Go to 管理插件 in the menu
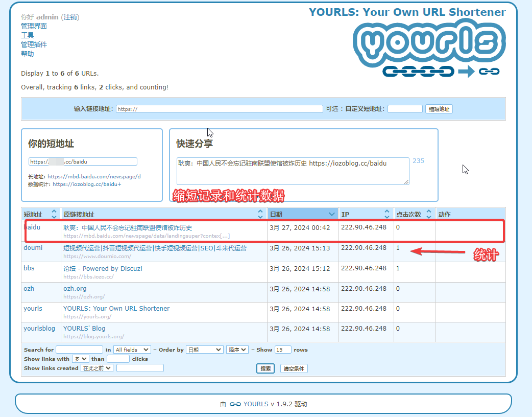The height and width of the screenshot is (417, 532). (x=34, y=44)
